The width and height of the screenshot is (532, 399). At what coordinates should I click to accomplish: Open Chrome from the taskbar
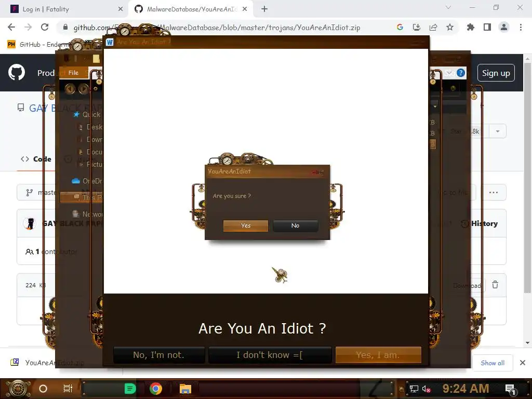click(156, 389)
